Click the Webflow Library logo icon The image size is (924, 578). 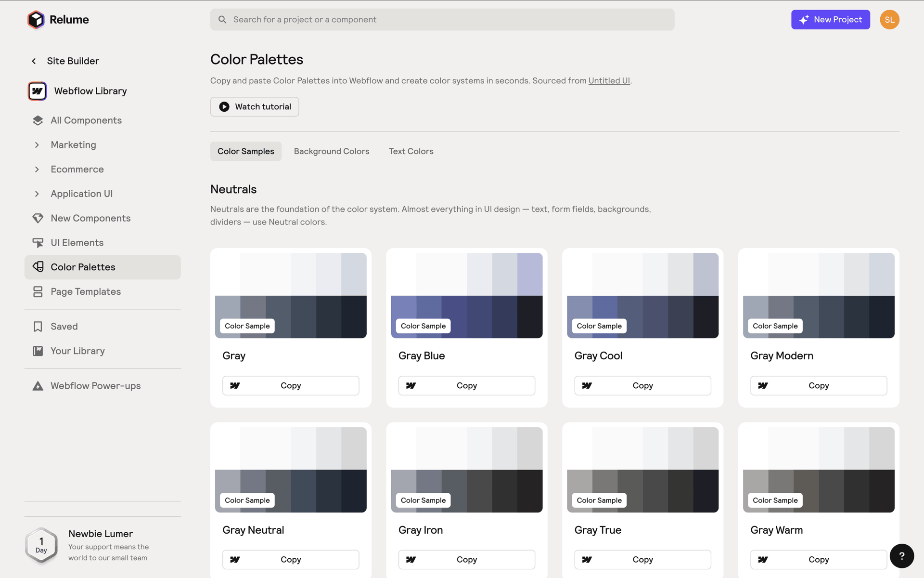pos(37,91)
